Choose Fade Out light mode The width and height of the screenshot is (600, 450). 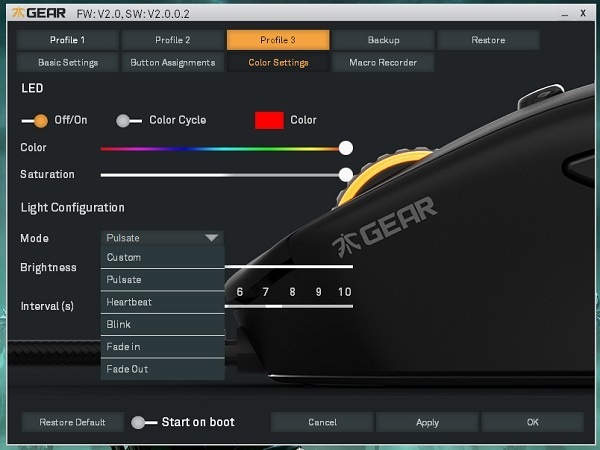click(163, 369)
